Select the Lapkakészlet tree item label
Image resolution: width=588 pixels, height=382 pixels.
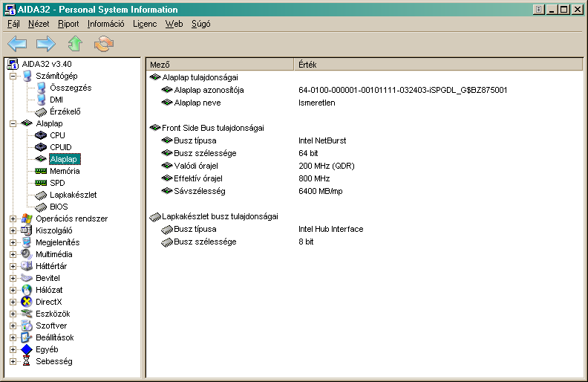[x=73, y=195]
